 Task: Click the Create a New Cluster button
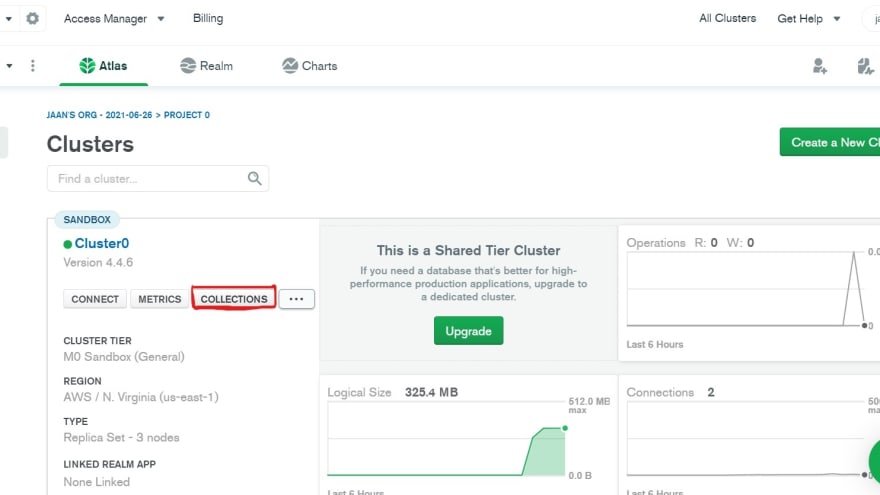pyautogui.click(x=829, y=143)
